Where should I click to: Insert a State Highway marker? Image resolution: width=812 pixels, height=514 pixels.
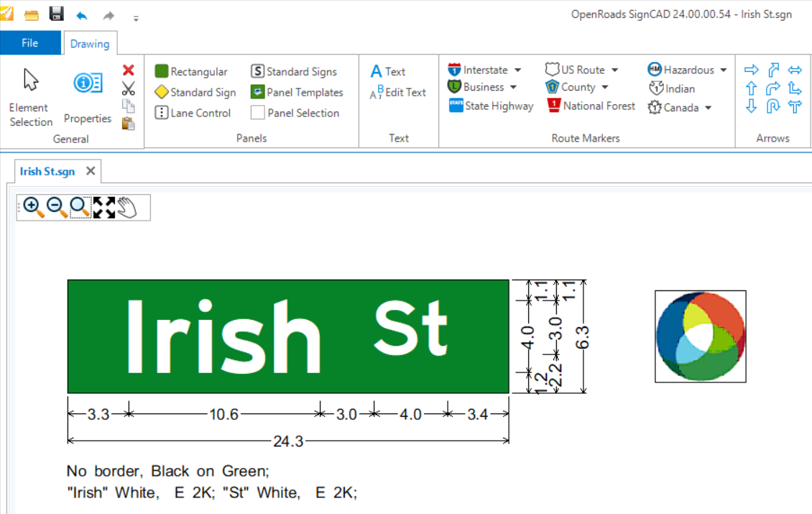tap(491, 106)
